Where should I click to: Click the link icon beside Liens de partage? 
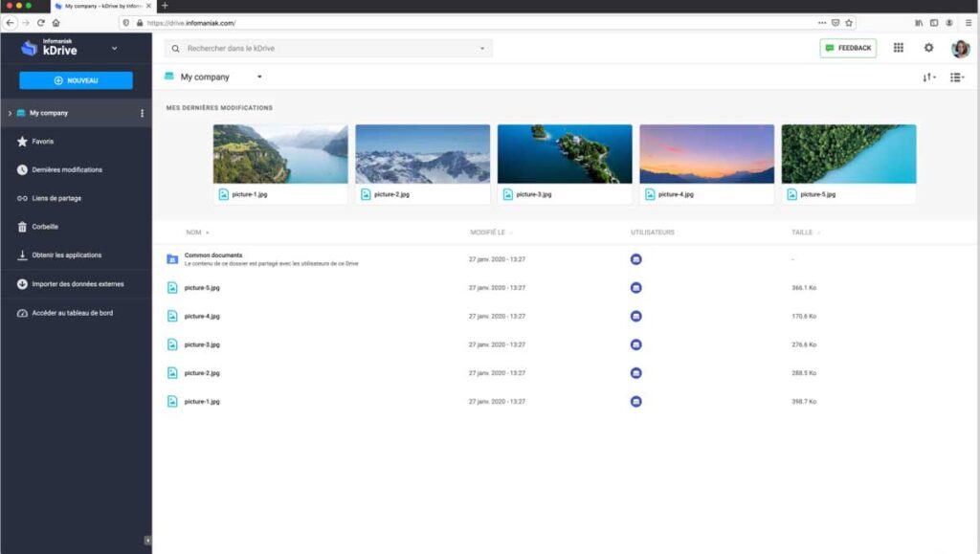(22, 198)
